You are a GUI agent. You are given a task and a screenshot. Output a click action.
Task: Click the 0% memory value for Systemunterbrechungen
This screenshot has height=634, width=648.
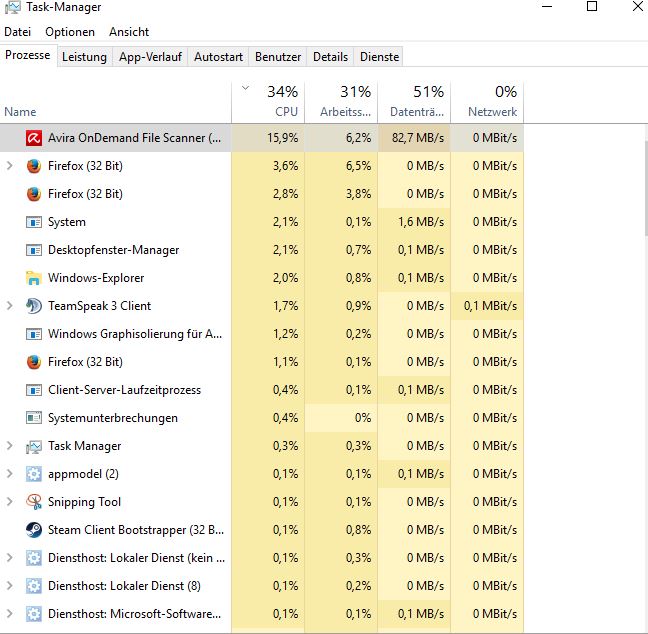363,418
